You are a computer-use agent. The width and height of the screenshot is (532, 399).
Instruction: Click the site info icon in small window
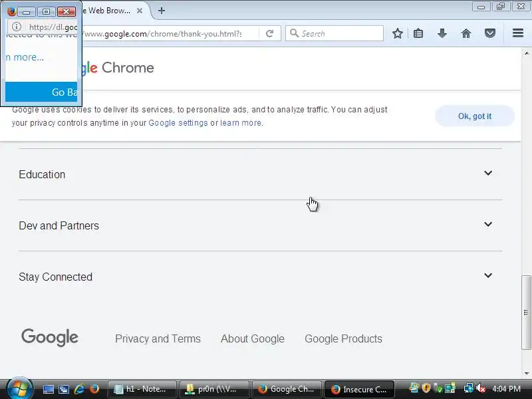tap(17, 27)
